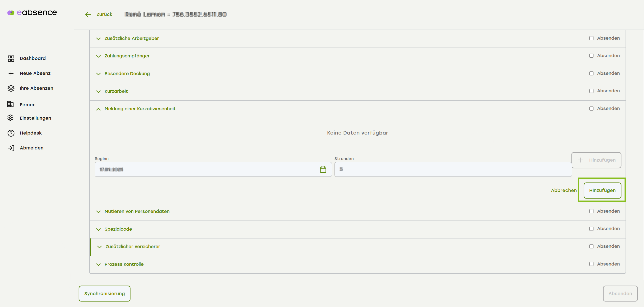Viewport: 644px width, 307px height.
Task: Open Ihre Absenzen via layers icon
Action: click(x=11, y=88)
